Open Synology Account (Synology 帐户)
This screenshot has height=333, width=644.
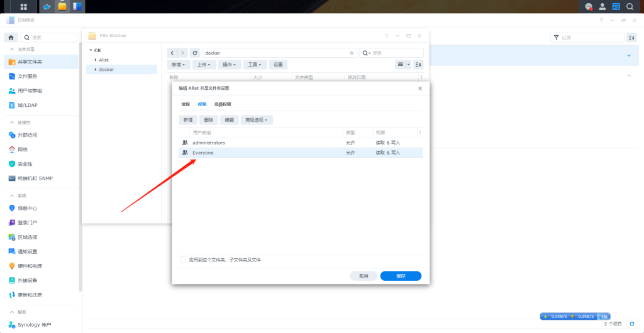pos(41,325)
